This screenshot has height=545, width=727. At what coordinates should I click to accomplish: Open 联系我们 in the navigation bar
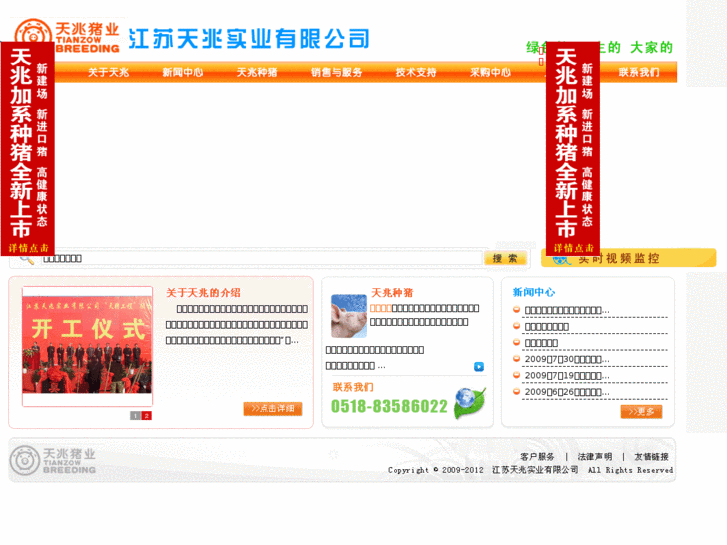click(638, 72)
